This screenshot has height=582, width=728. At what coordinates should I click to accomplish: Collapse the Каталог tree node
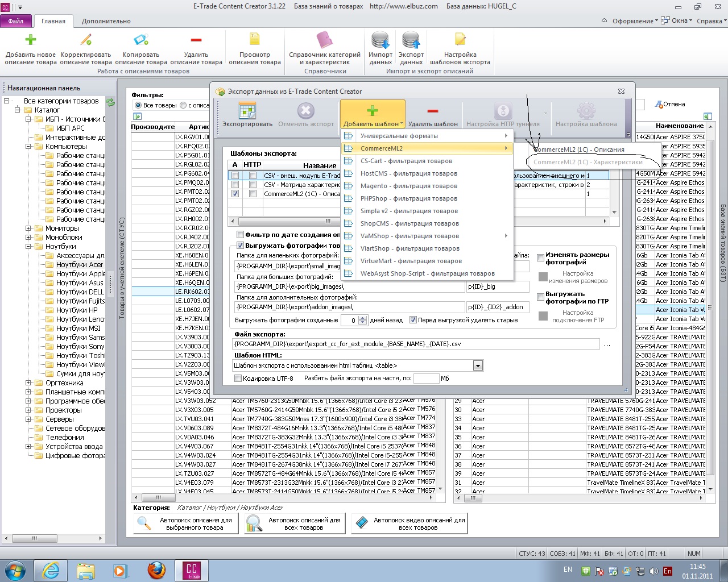tap(18, 110)
